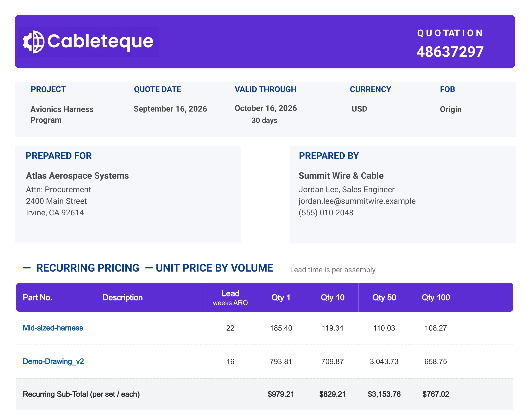
Task: Click the Cableteque globe gear logo icon
Action: point(34,42)
